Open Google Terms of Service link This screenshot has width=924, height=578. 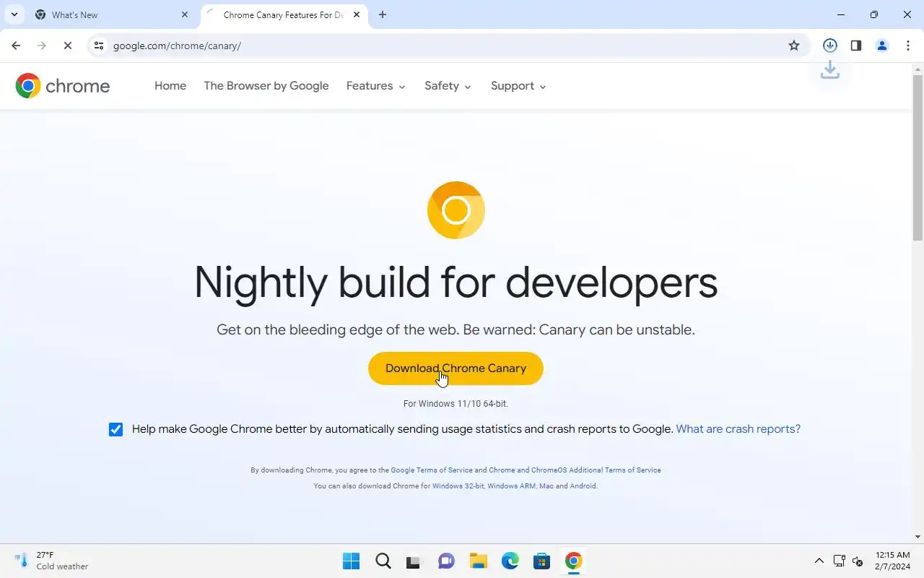pos(432,470)
